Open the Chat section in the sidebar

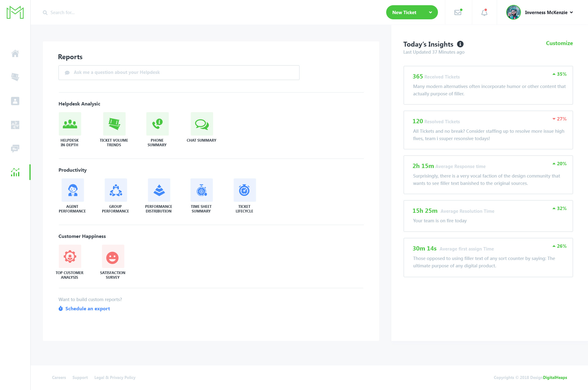click(x=15, y=148)
